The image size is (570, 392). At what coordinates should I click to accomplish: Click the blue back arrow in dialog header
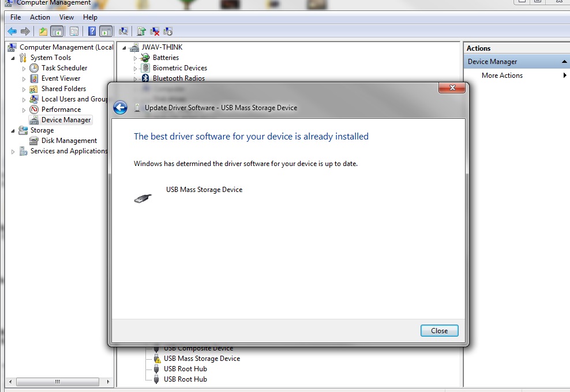coord(120,108)
